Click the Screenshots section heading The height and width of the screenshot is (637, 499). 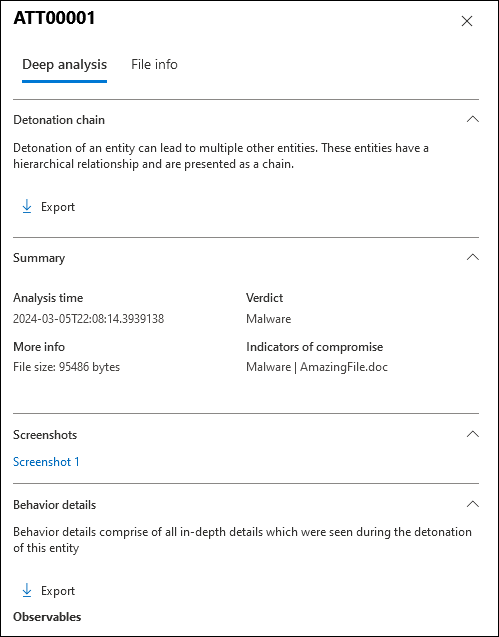click(45, 435)
